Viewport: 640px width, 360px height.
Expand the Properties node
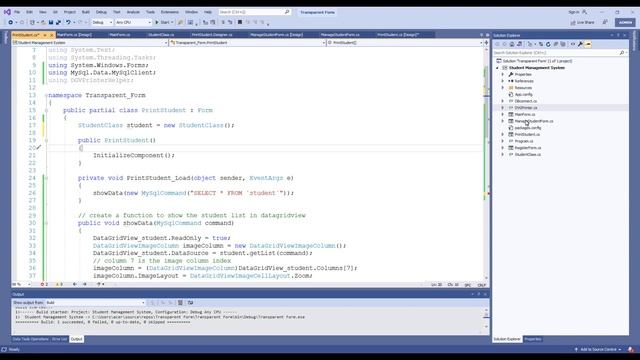[x=503, y=74]
